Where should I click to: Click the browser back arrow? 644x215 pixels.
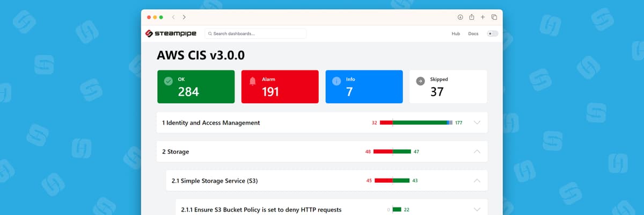173,17
